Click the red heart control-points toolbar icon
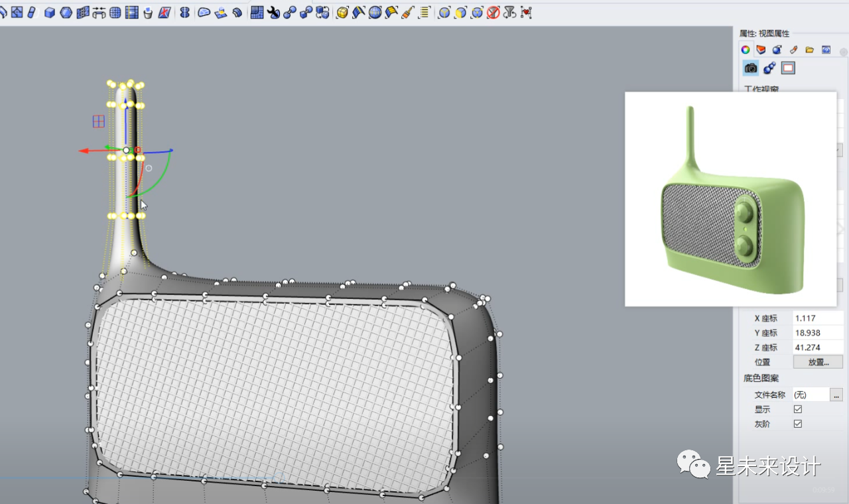 tap(526, 12)
